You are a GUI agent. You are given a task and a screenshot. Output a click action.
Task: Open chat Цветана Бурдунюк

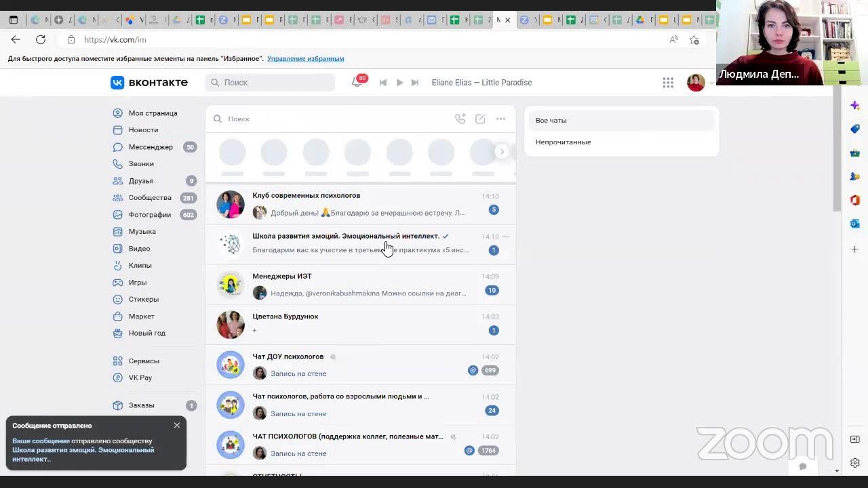click(x=360, y=324)
